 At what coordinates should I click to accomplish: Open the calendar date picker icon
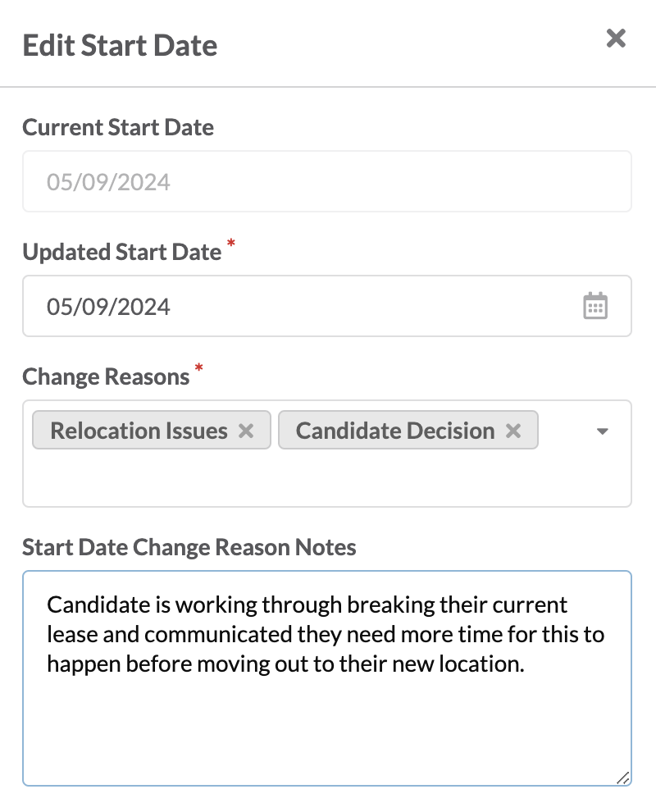coord(595,306)
